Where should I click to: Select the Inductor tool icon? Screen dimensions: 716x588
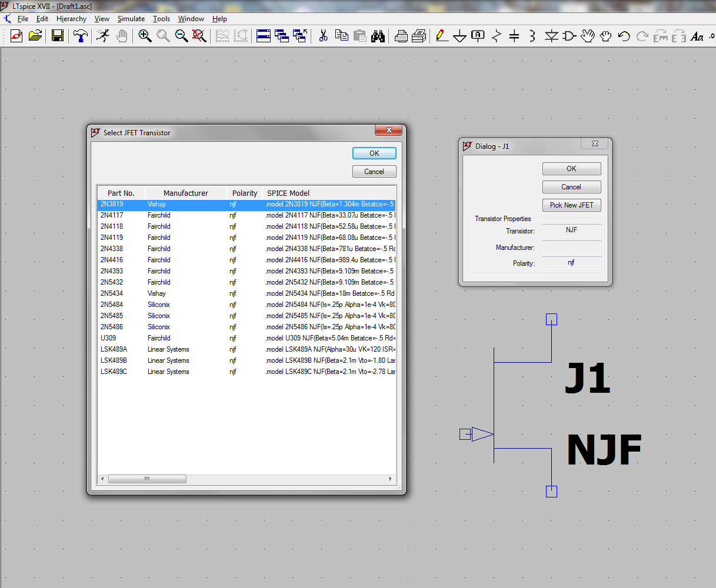point(532,36)
